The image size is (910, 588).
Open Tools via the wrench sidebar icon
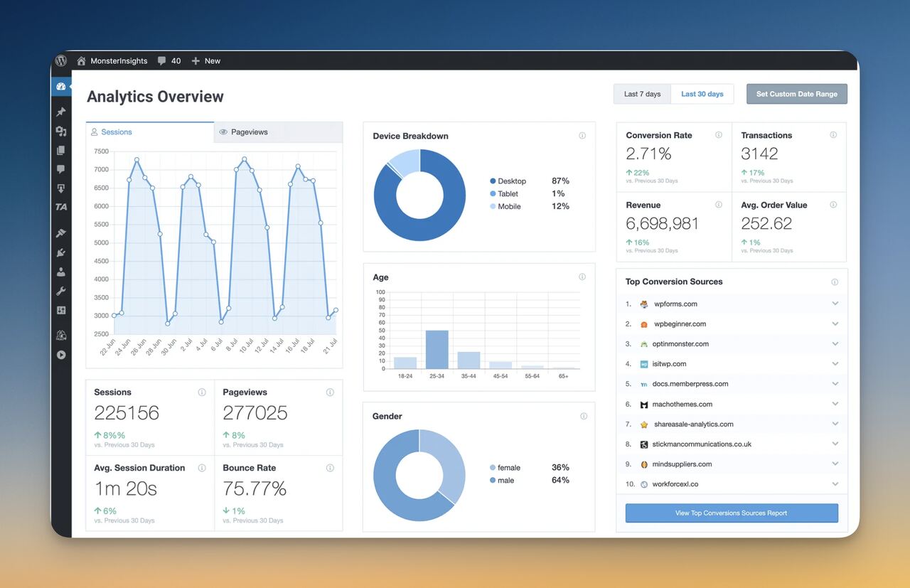coord(61,292)
